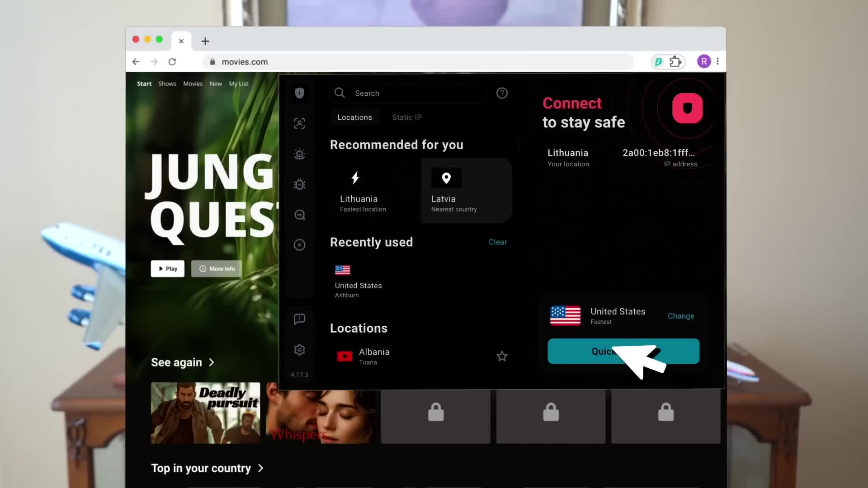The image size is (868, 488).
Task: Open the Alternative ID person icon
Action: pos(299,123)
